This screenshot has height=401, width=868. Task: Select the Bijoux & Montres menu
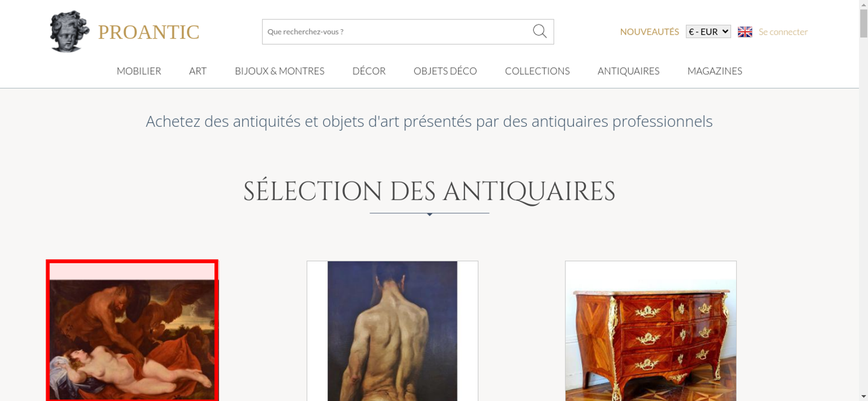point(279,71)
